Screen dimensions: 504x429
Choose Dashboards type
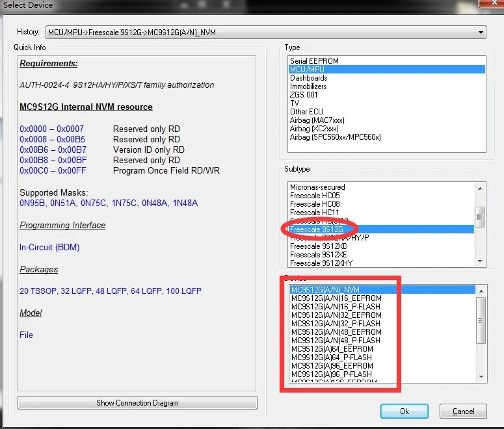387,78
